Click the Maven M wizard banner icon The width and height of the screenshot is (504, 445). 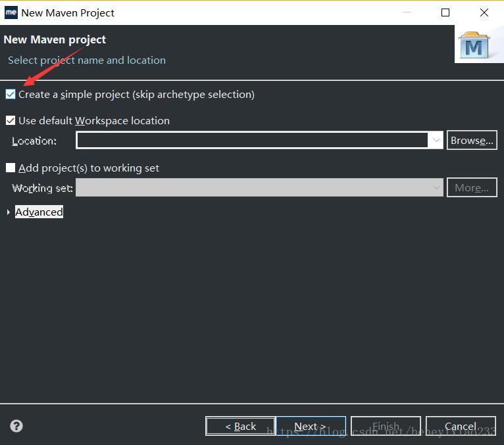tap(474, 45)
